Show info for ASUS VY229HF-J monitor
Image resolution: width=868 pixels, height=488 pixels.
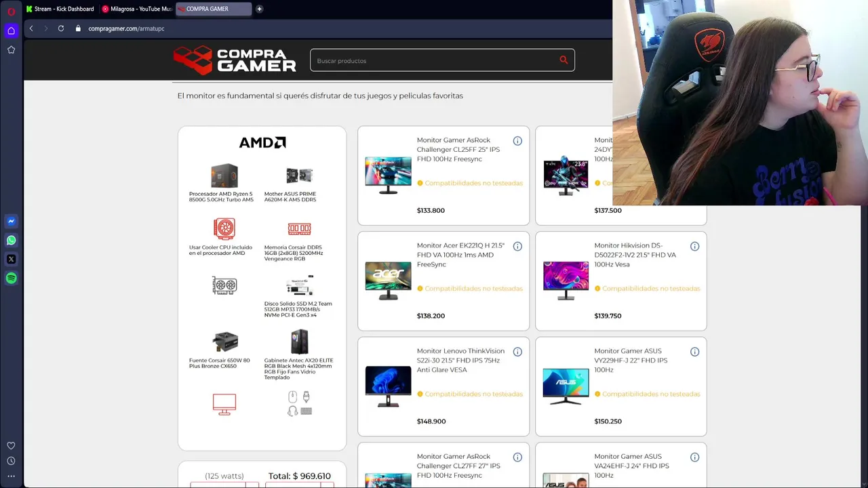point(694,352)
